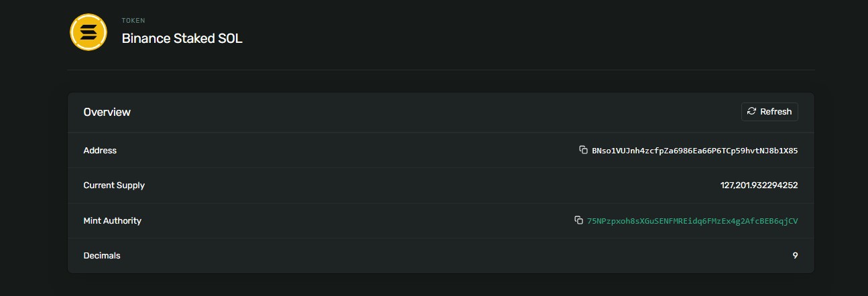Click the Overview card heading

pos(107,113)
